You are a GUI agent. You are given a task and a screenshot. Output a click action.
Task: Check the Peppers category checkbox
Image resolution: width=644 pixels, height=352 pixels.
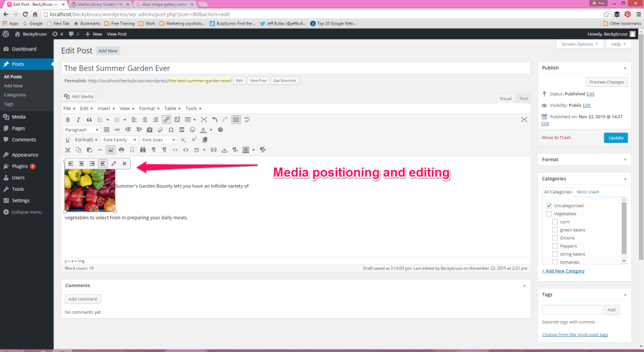click(555, 246)
